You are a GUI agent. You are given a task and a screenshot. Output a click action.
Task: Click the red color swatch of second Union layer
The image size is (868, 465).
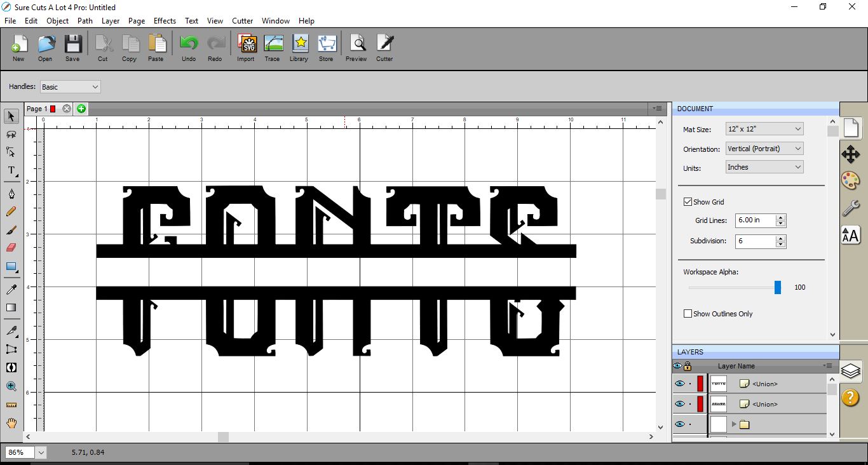[x=700, y=404]
